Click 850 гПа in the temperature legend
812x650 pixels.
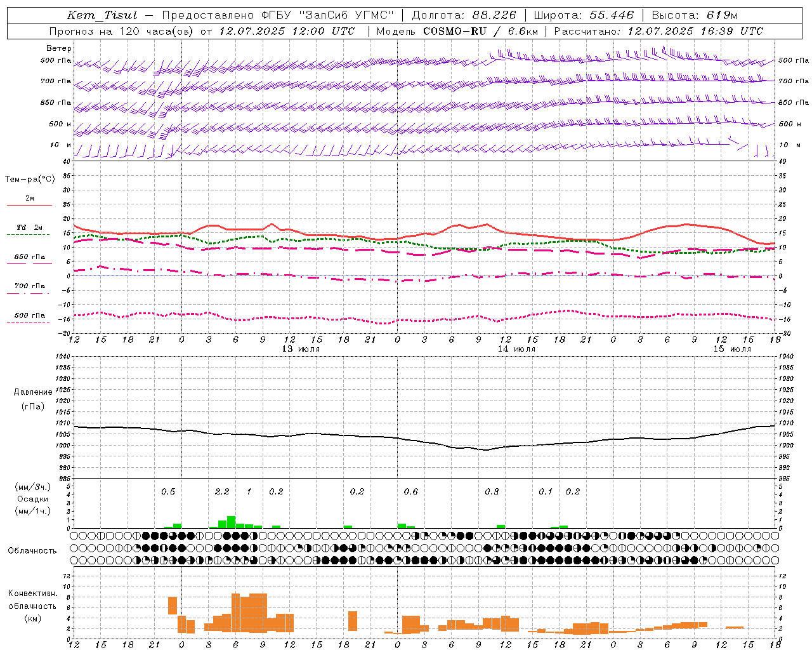pyautogui.click(x=30, y=256)
